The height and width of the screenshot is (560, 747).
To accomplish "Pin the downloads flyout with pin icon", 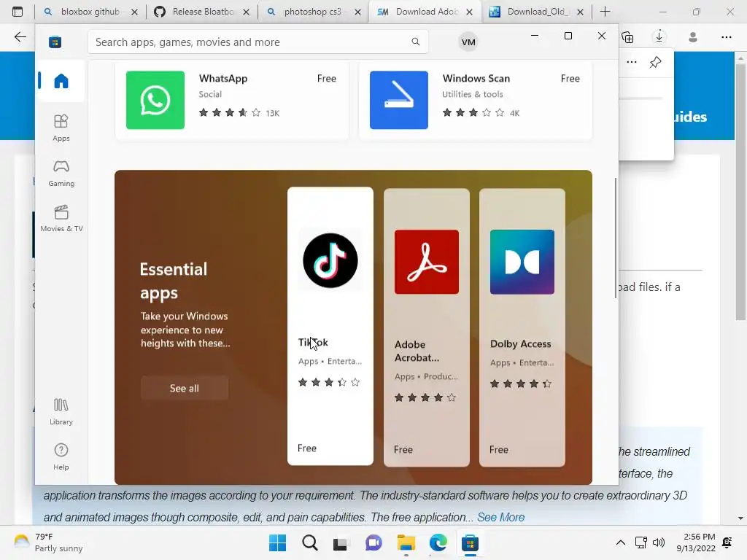I will [x=656, y=62].
